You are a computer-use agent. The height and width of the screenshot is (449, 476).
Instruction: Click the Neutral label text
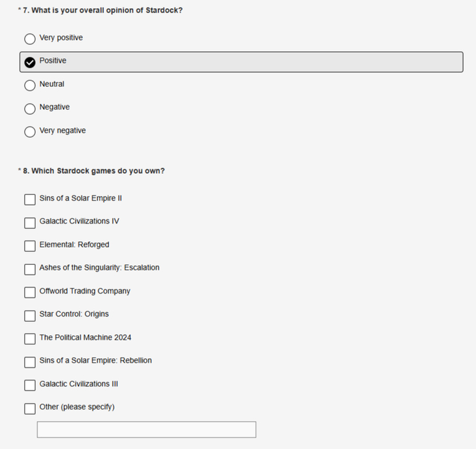pos(52,84)
